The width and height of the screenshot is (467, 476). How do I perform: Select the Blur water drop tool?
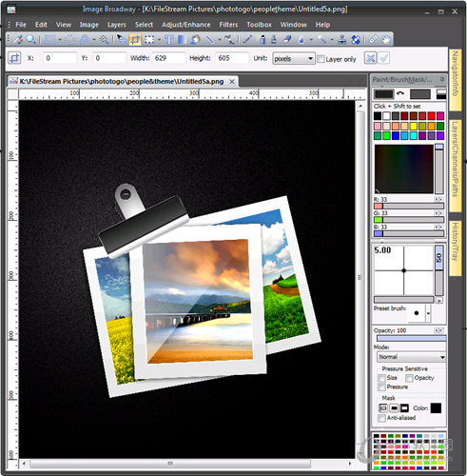point(302,40)
